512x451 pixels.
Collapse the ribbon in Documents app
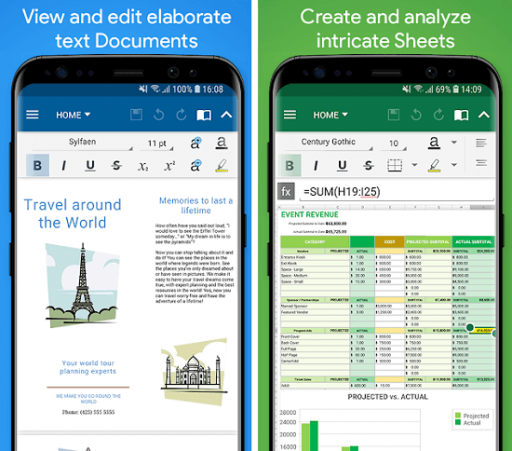(x=226, y=115)
